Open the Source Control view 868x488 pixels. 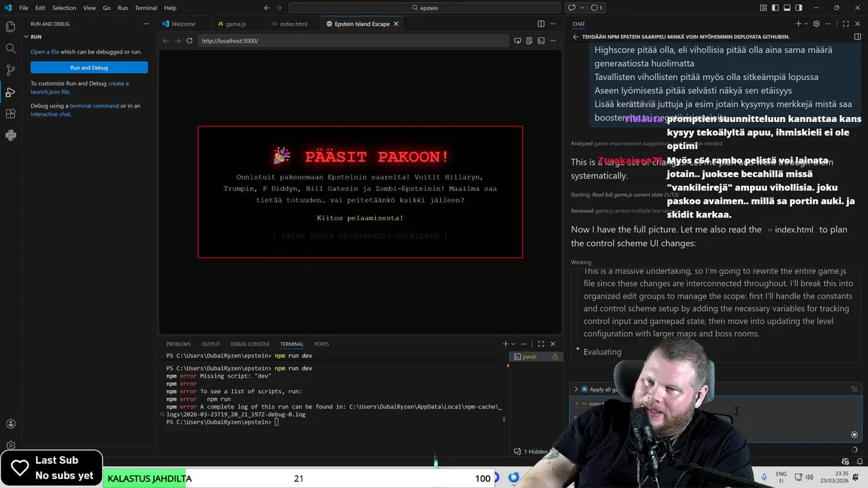point(10,70)
